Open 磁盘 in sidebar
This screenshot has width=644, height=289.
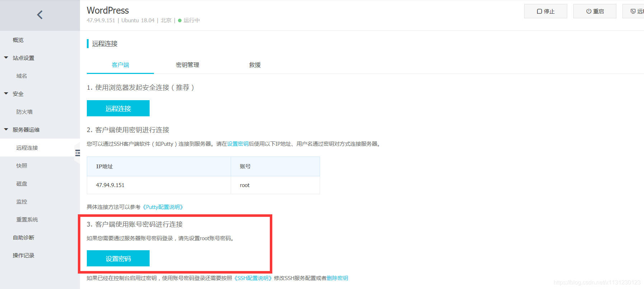click(x=22, y=183)
